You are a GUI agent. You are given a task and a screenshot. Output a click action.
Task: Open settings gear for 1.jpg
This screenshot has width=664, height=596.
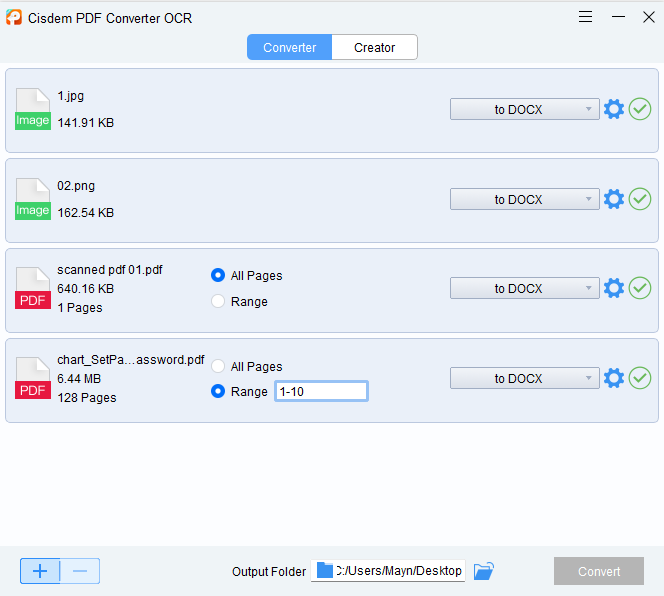(x=614, y=109)
